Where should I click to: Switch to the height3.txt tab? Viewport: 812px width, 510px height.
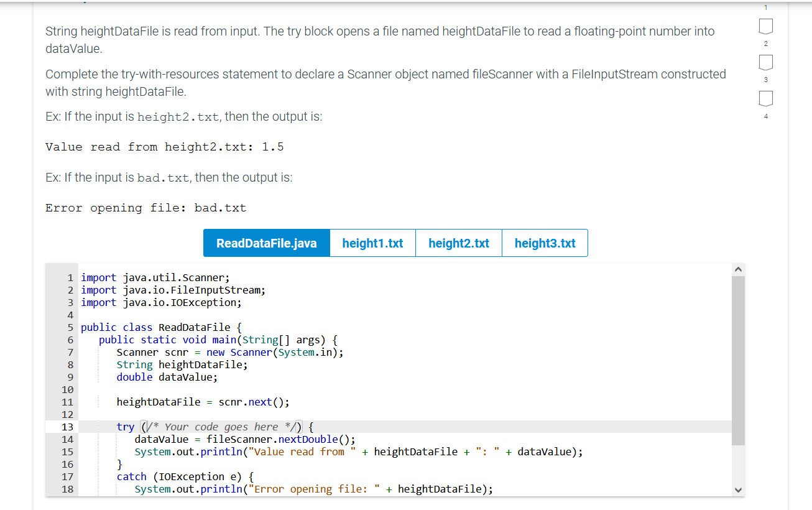coord(545,243)
